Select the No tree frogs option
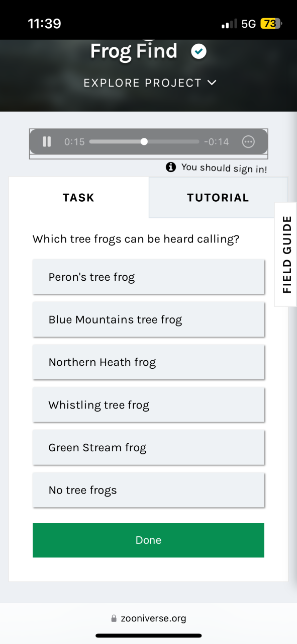The image size is (297, 644). [148, 490]
